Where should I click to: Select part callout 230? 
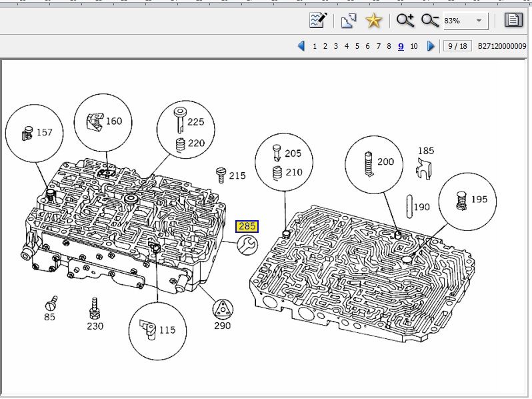[95, 326]
